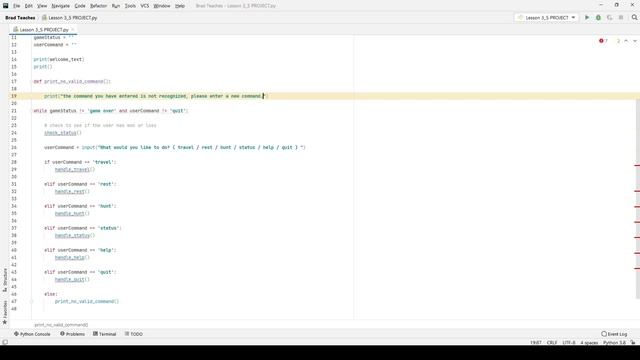The image size is (640, 360).
Task: Expand the Lesson 3_5 PROJECT run configuration dropdown
Action: click(x=547, y=18)
